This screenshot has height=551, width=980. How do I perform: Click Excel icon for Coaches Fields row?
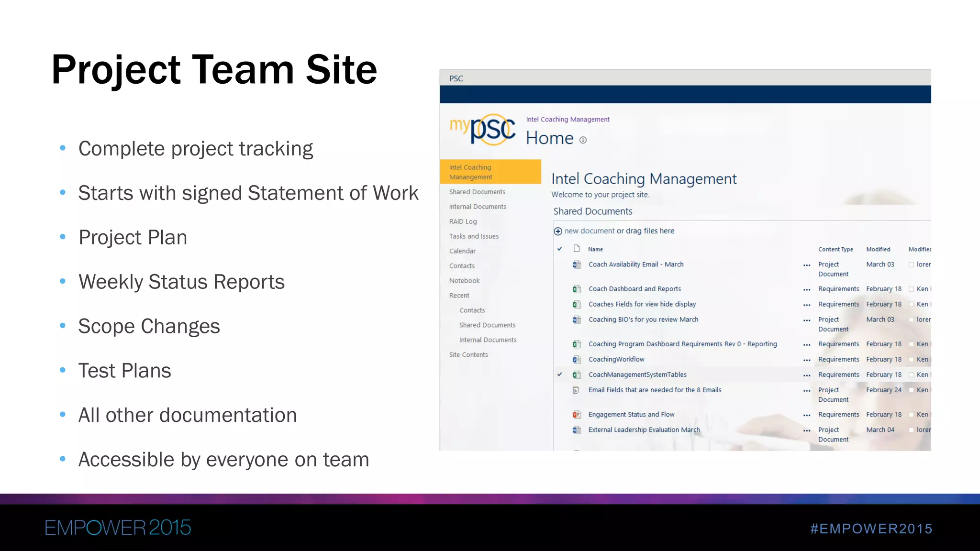pyautogui.click(x=577, y=304)
